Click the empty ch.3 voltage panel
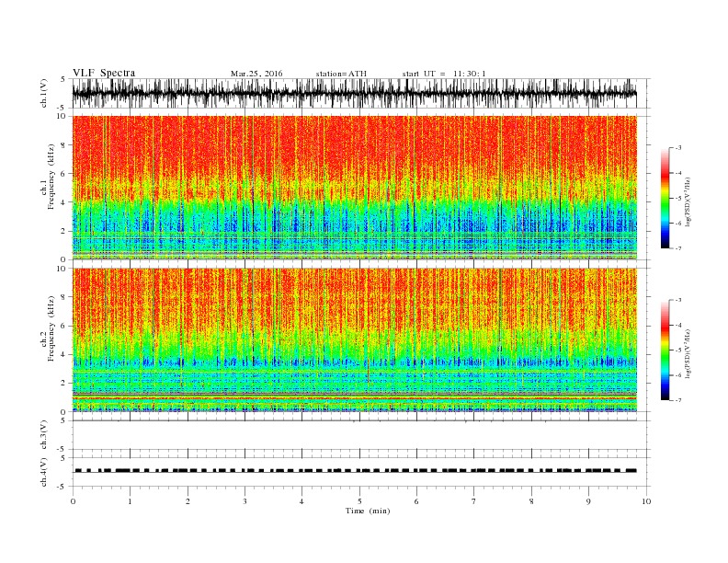The width and height of the screenshot is (728, 563). (360, 435)
